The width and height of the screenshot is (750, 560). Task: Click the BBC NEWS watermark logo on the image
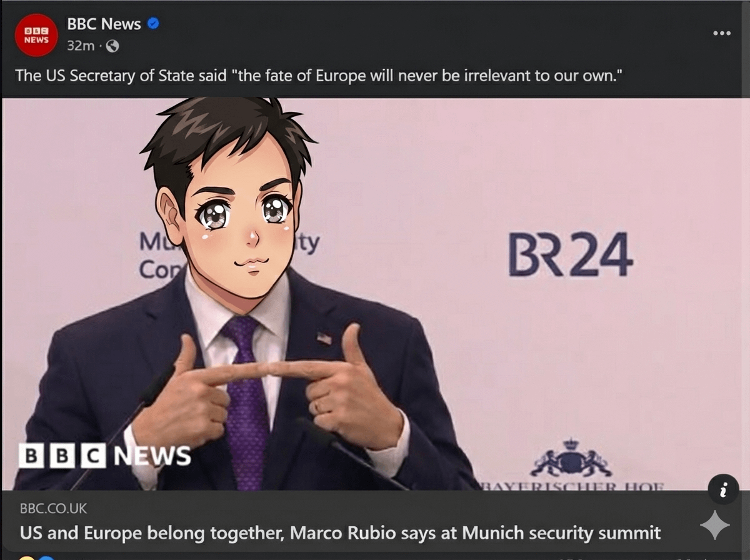click(x=104, y=456)
